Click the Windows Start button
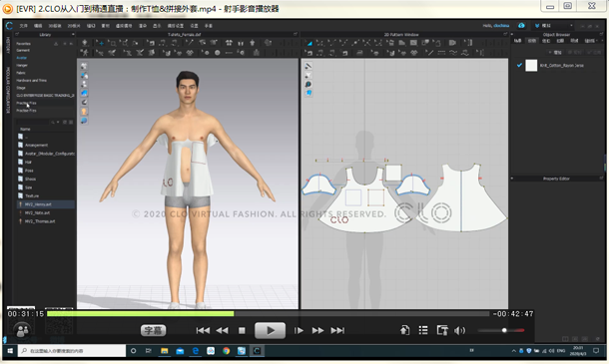 10,351
